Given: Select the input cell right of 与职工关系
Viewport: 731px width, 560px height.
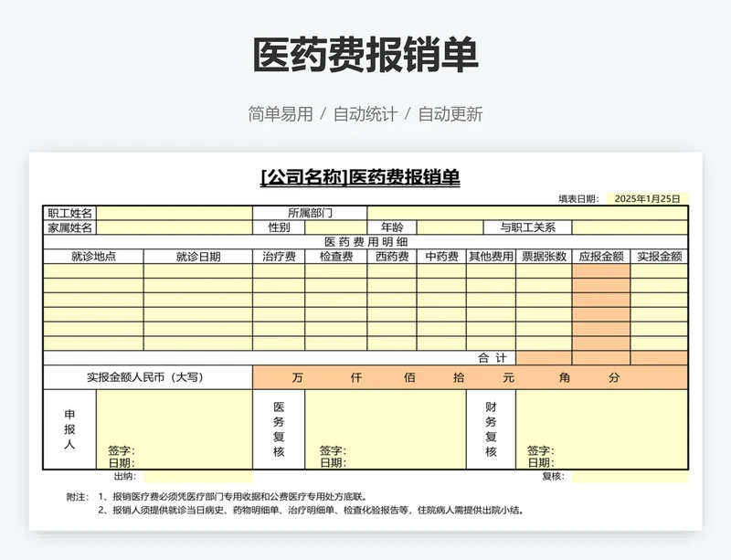Looking at the screenshot, I should 630,227.
